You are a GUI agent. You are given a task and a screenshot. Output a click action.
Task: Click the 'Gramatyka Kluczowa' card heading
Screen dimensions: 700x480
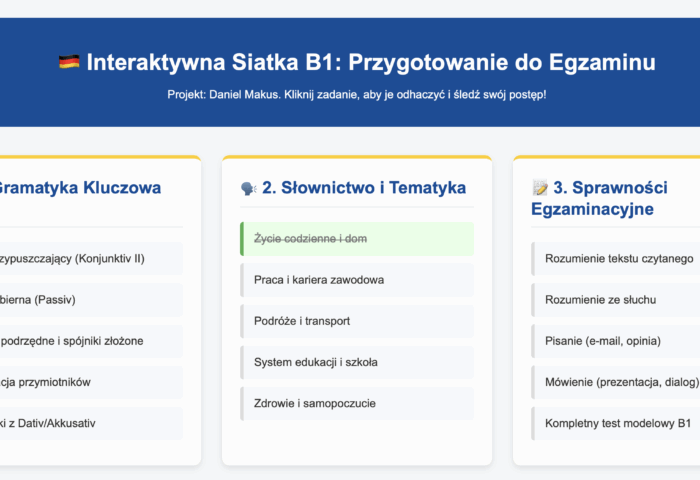[78, 188]
